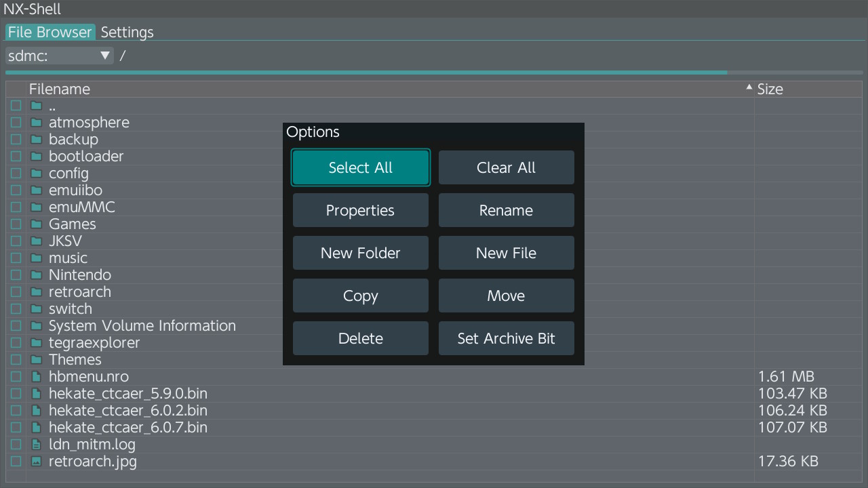Switch to the Settings tab
This screenshot has width=868, height=488.
(127, 32)
